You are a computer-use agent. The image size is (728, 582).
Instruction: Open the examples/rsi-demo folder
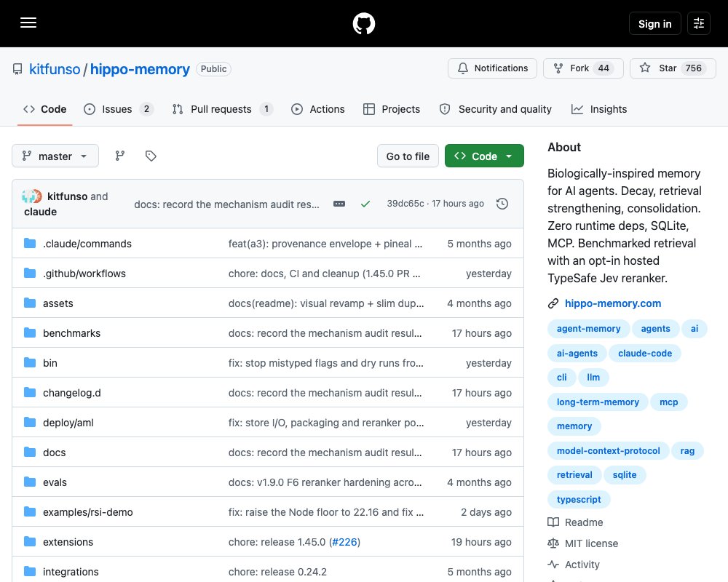[88, 512]
